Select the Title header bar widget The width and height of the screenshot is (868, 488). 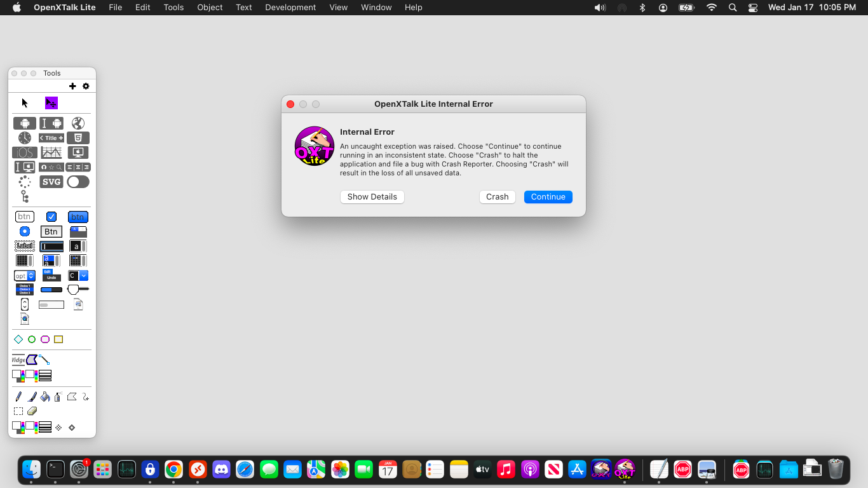click(51, 138)
